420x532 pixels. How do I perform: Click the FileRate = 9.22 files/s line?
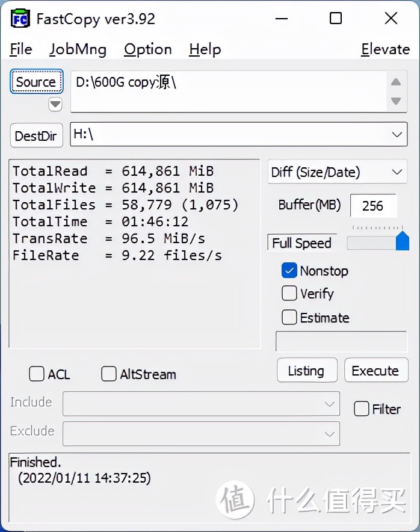pos(117,256)
